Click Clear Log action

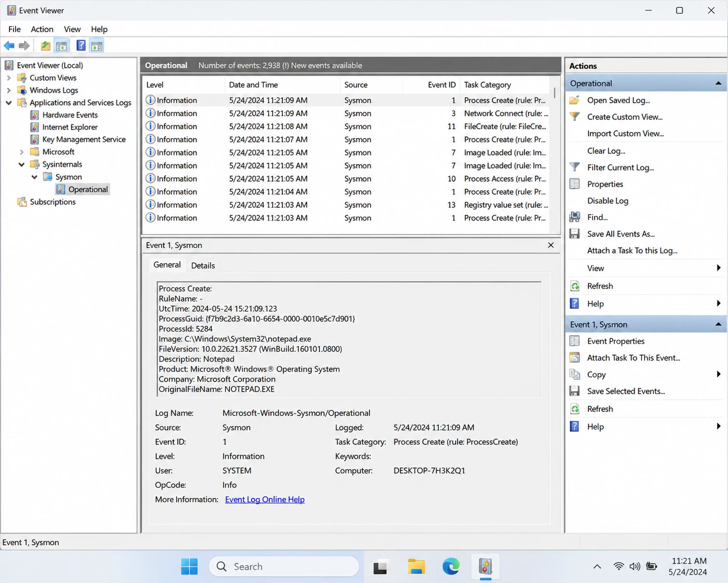[606, 151]
